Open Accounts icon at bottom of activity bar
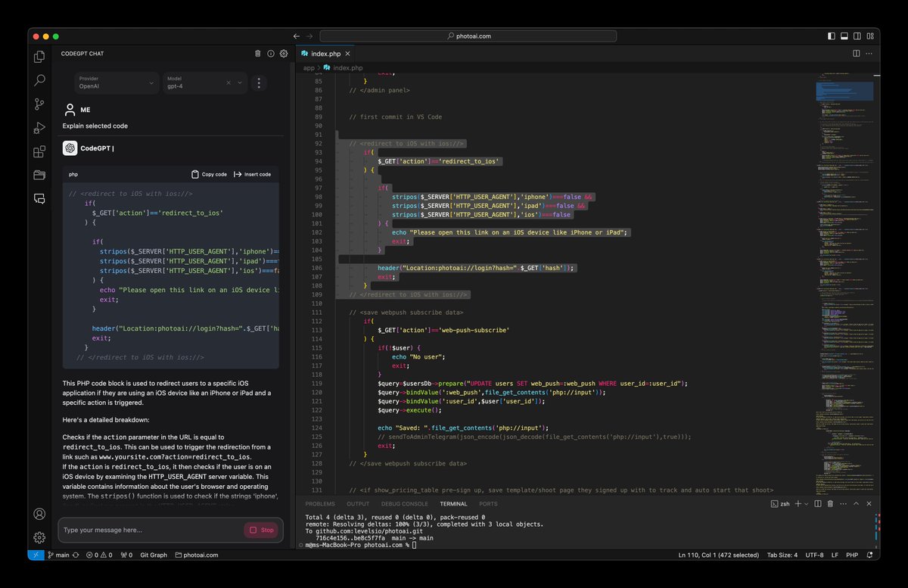 tap(39, 514)
